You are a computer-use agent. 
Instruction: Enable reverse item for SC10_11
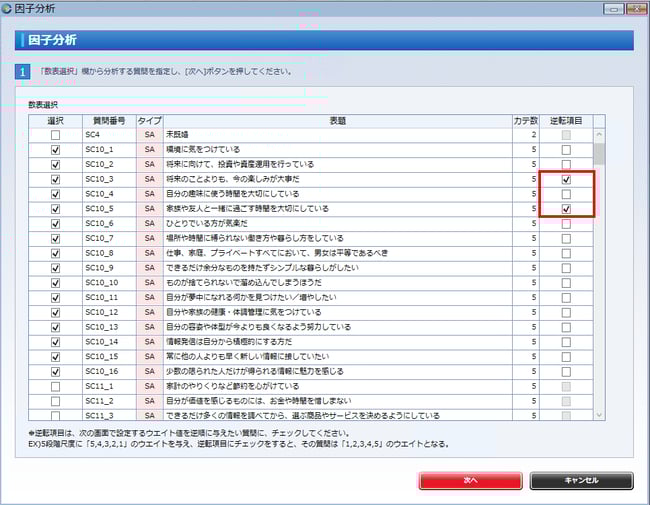[566, 298]
